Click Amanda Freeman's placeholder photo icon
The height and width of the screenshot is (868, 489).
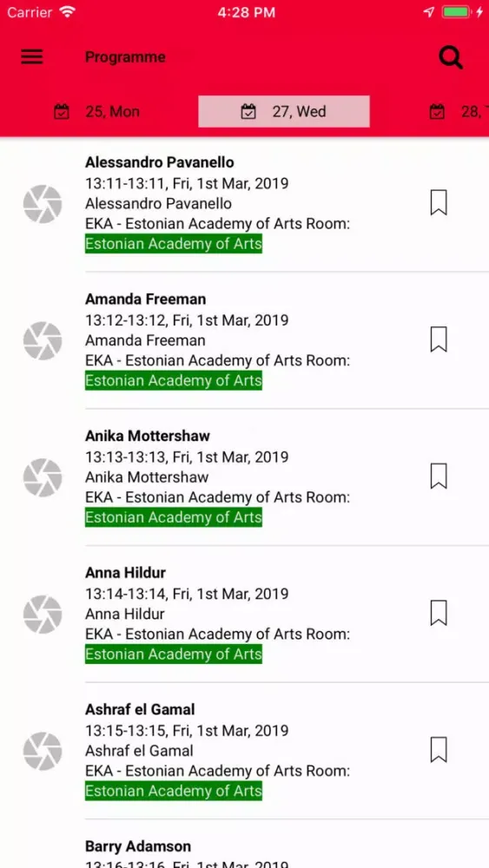click(x=43, y=340)
